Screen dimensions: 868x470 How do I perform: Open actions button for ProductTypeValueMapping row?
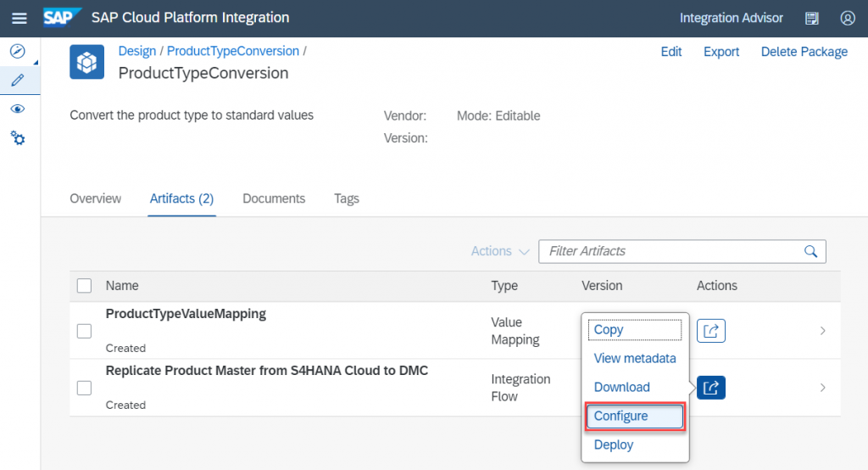(711, 331)
